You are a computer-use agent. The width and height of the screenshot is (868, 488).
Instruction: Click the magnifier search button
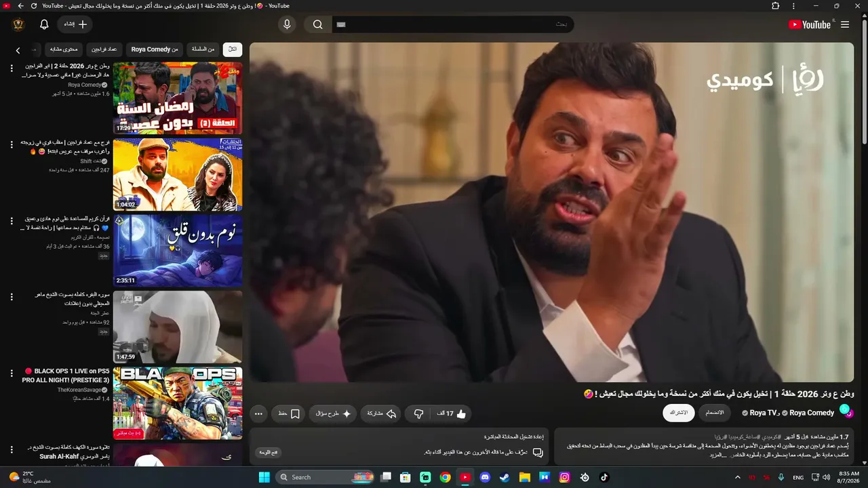(x=317, y=24)
